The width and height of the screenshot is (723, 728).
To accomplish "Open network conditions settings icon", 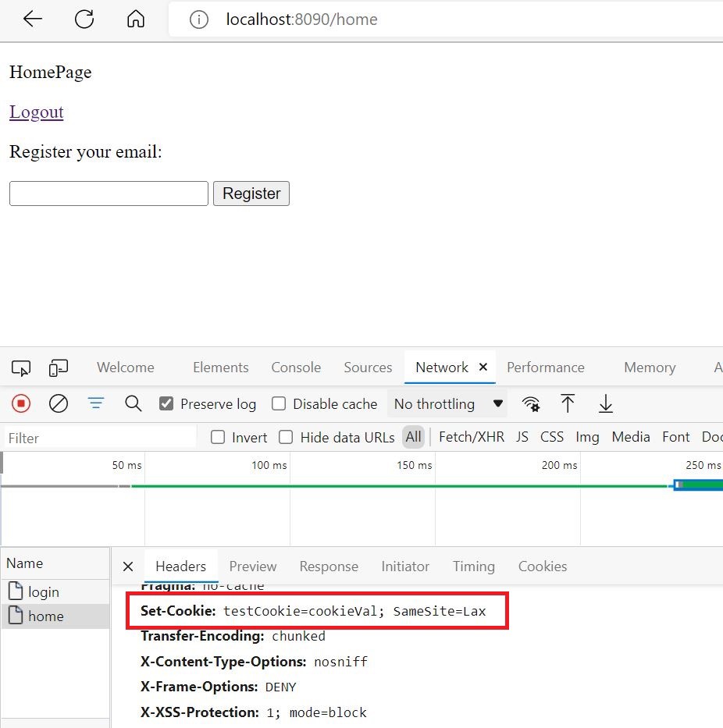I will click(531, 404).
